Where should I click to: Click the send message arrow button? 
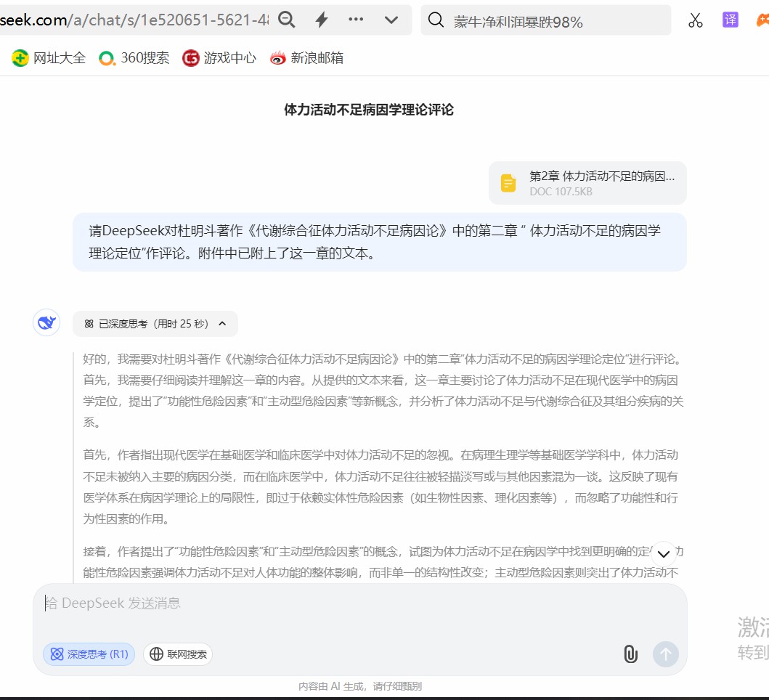(x=665, y=654)
